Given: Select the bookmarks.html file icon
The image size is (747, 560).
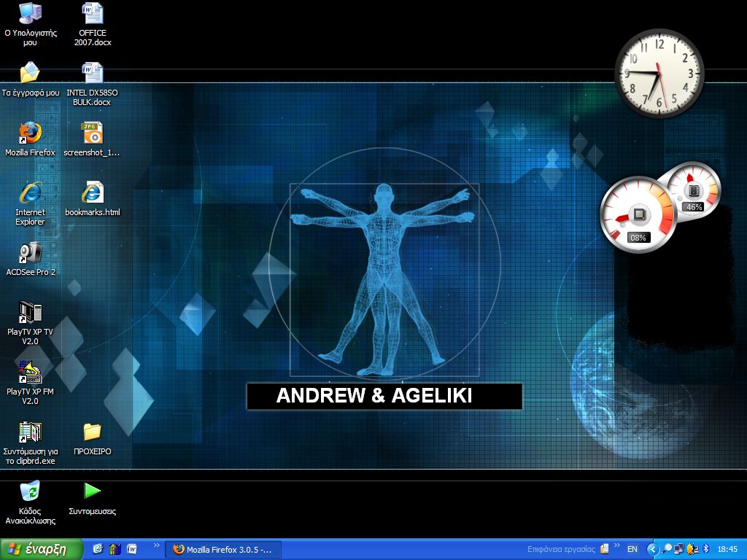Looking at the screenshot, I should 93,199.
